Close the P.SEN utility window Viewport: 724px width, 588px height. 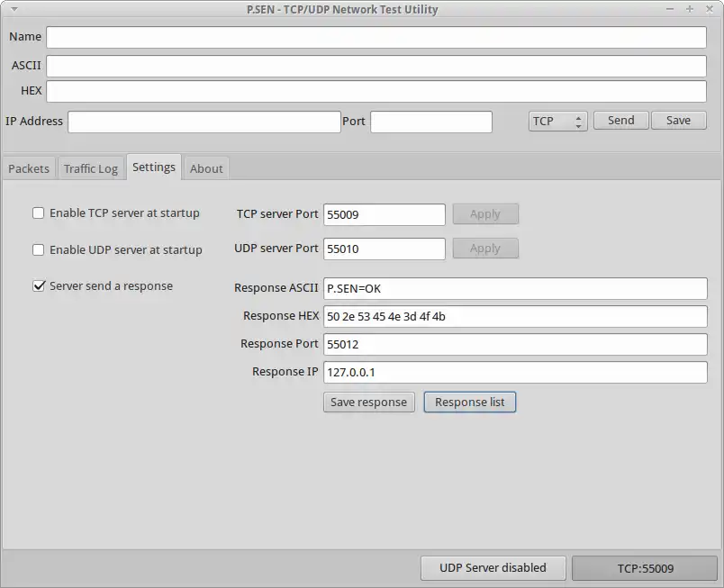pos(710,9)
